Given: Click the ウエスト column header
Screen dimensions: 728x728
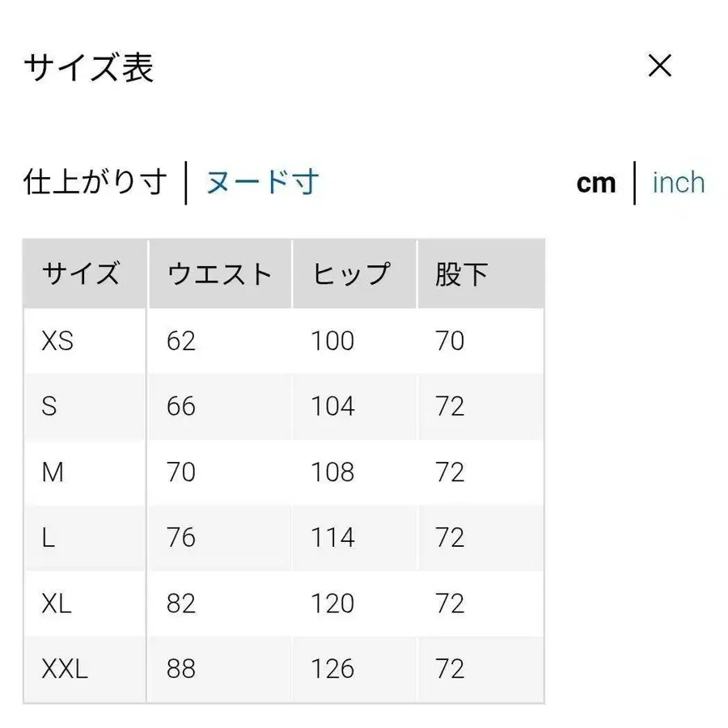Looking at the screenshot, I should point(218,274).
